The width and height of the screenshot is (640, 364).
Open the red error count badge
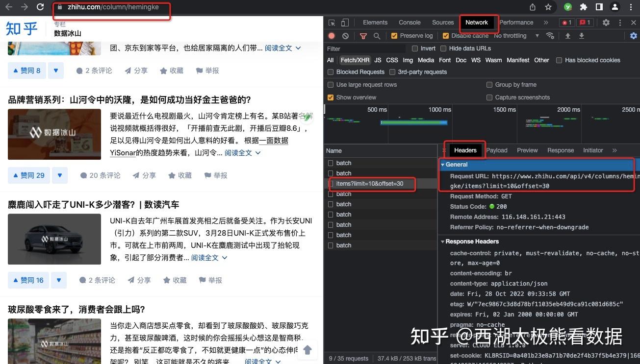coord(567,23)
